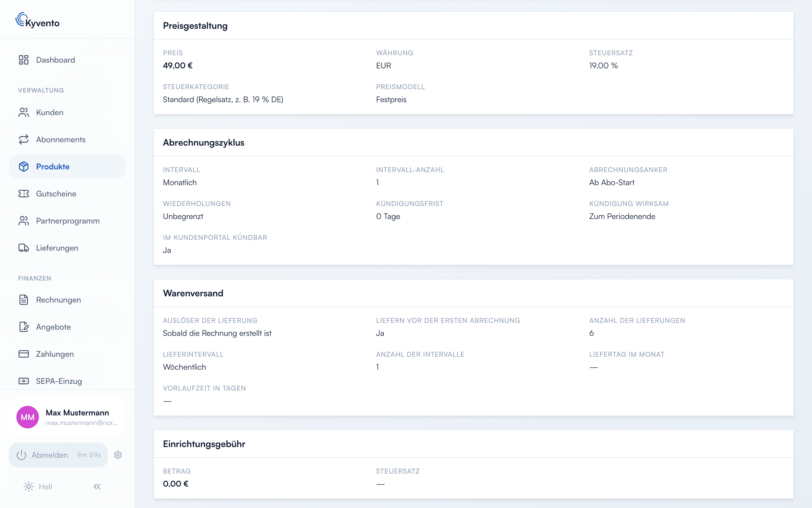Image resolution: width=812 pixels, height=508 pixels.
Task: Click the Dashboard grid icon
Action: (x=23, y=60)
